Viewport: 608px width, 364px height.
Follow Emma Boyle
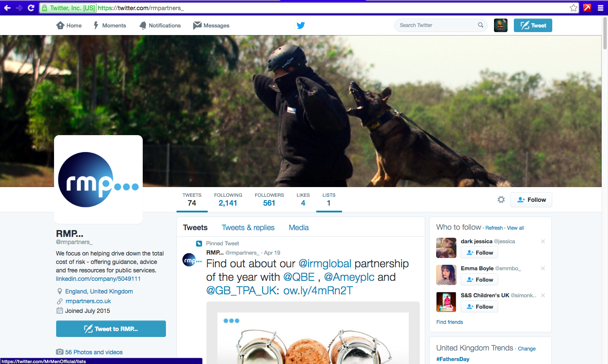tap(479, 280)
